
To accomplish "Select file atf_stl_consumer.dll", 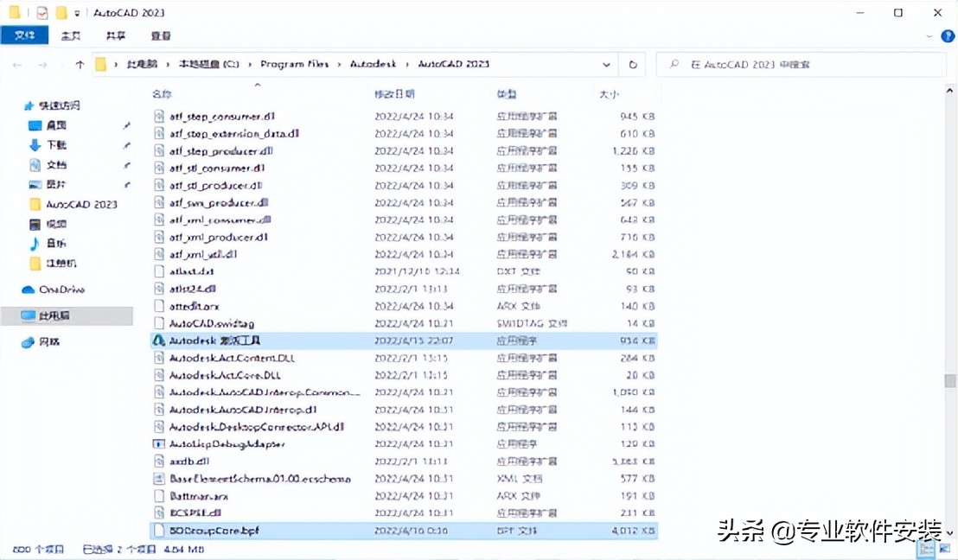I will (217, 168).
